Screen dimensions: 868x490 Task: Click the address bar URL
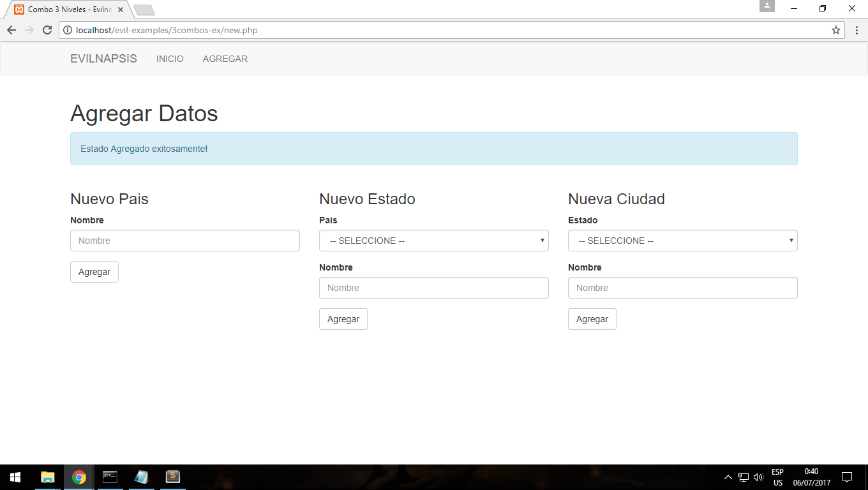[167, 30]
